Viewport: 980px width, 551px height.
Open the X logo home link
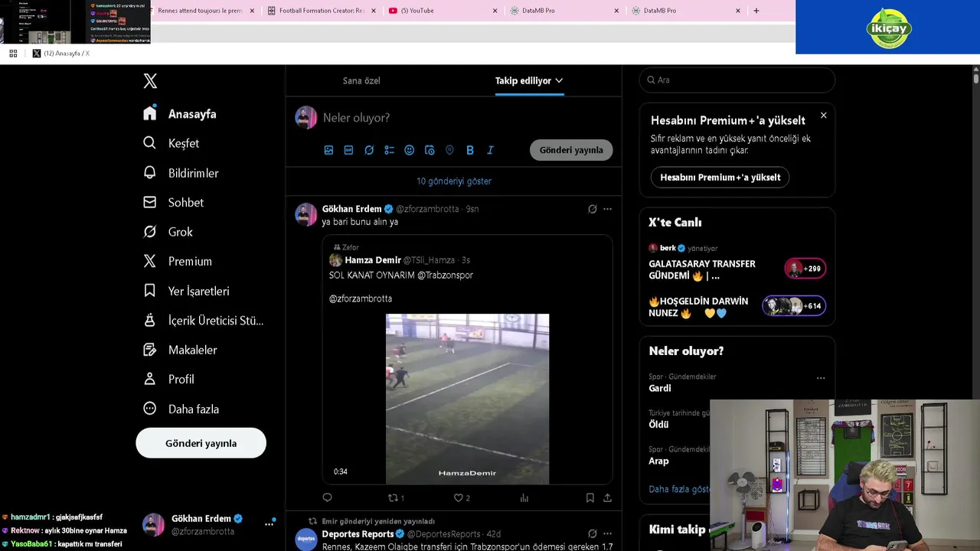pos(150,80)
